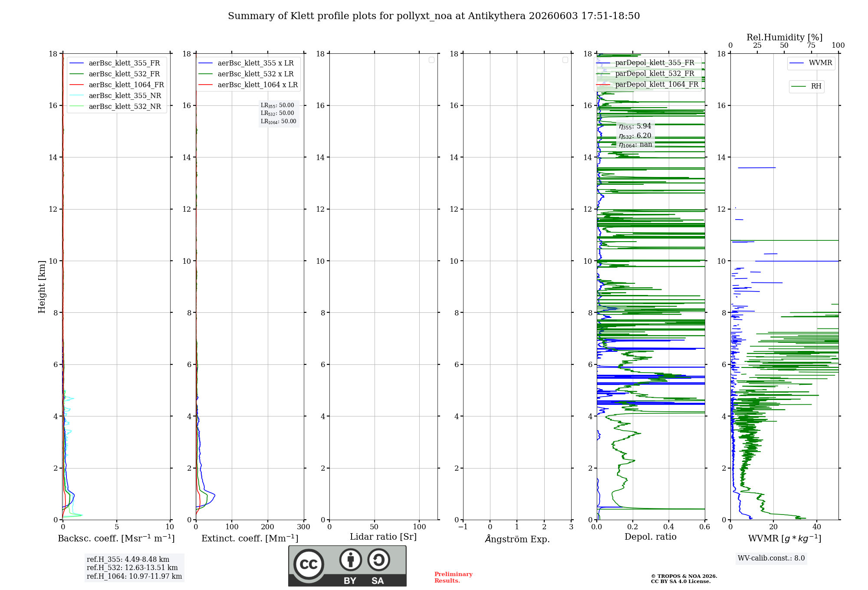The height and width of the screenshot is (590, 868).
Task: Select the η1064: nan annotation
Action: coord(635,144)
